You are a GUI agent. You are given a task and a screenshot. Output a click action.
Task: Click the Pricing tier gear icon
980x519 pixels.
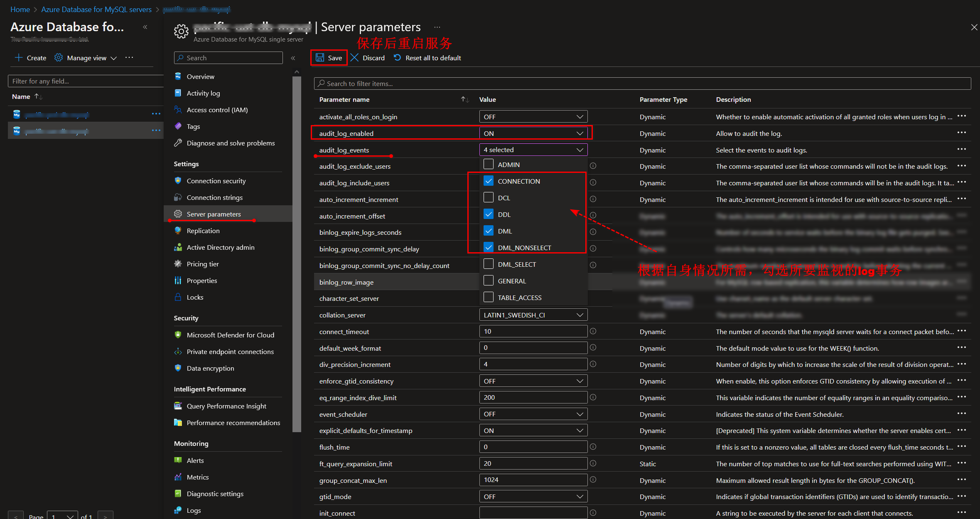click(178, 264)
